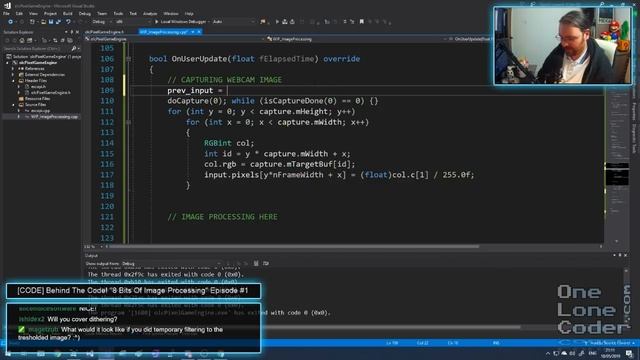Click the Save file icon
640x360 pixels.
coord(51,22)
